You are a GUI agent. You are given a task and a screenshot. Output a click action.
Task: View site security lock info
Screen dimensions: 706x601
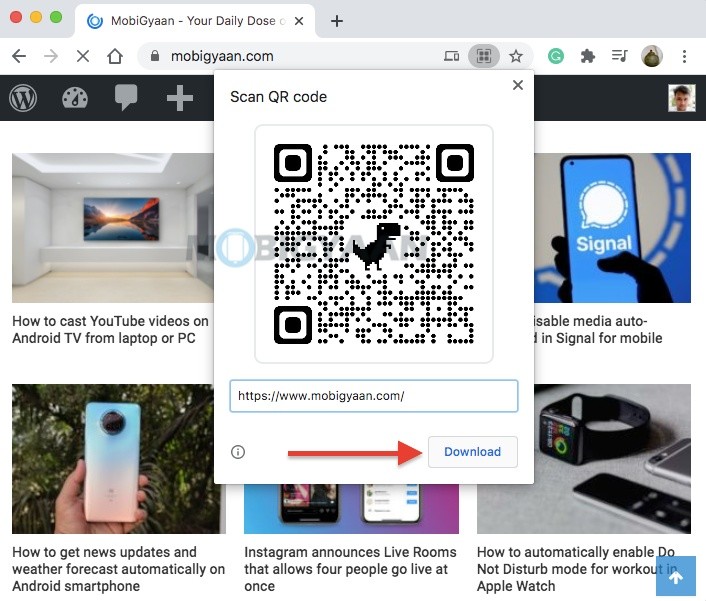tap(155, 56)
